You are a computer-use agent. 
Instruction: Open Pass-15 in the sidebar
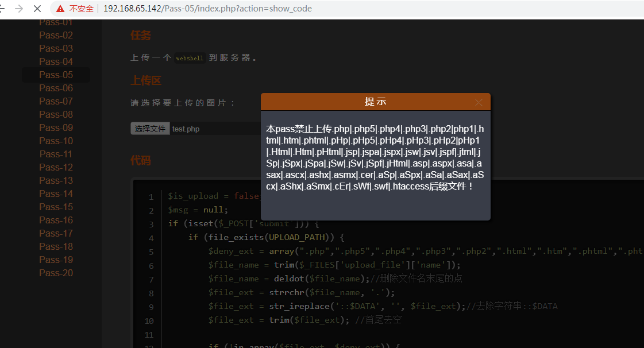click(56, 207)
